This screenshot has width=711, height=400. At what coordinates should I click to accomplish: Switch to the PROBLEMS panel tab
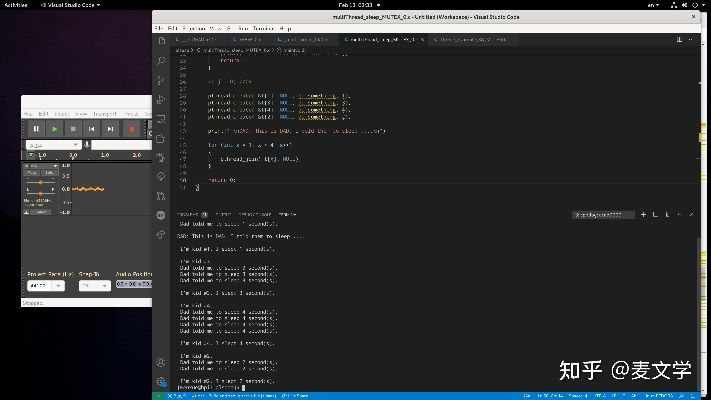[x=189, y=214]
